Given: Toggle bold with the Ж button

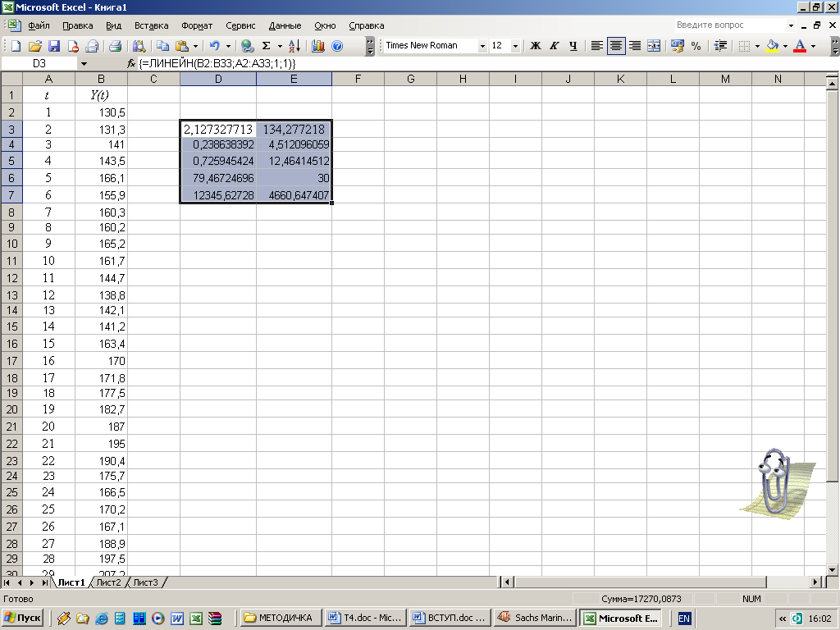Looking at the screenshot, I should (x=535, y=46).
